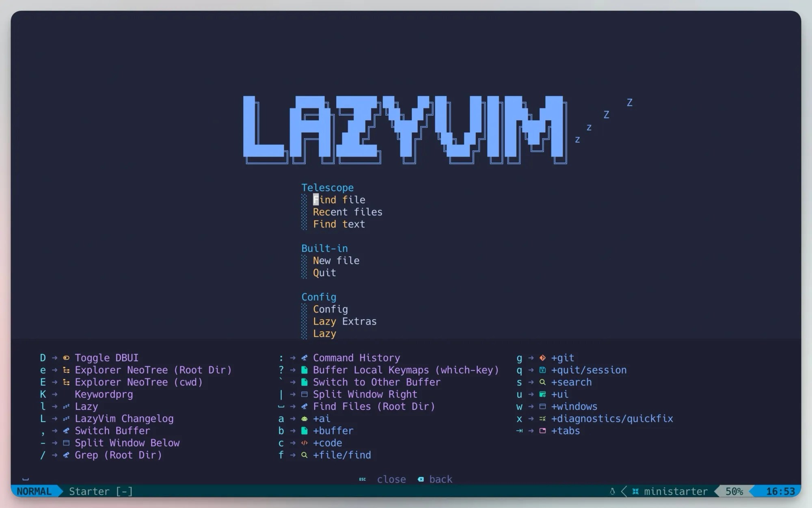Image resolution: width=812 pixels, height=508 pixels.
Task: Click the NeoTree icon for Explorer (Root Dir)
Action: 66,370
